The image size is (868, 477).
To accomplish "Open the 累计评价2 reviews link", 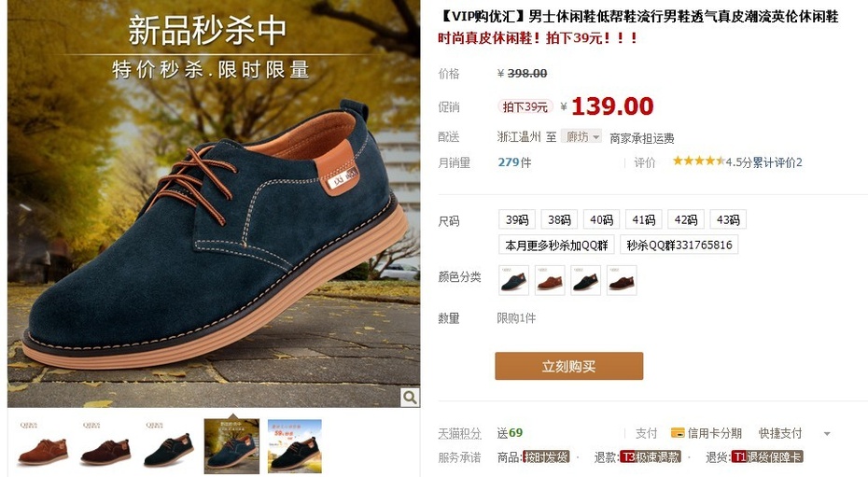I will point(777,162).
